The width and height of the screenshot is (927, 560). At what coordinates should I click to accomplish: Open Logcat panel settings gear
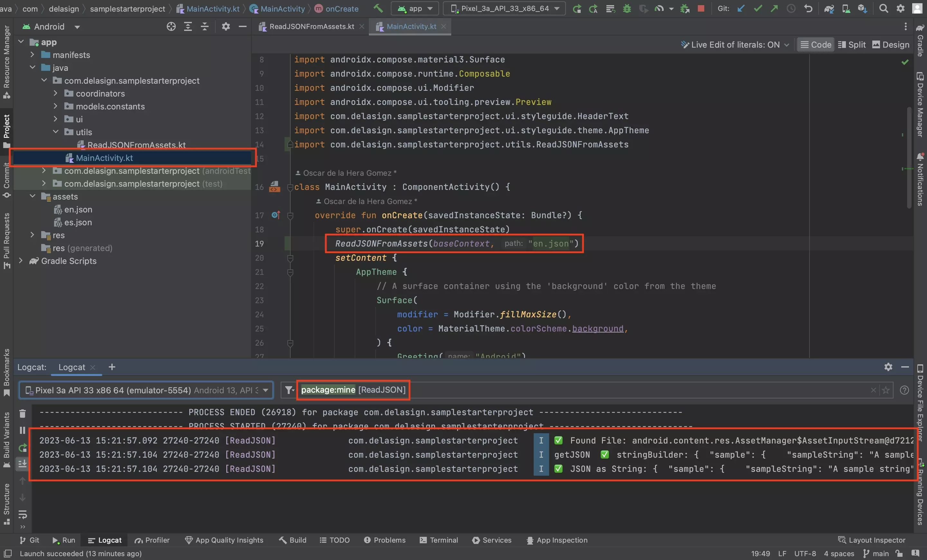point(888,367)
